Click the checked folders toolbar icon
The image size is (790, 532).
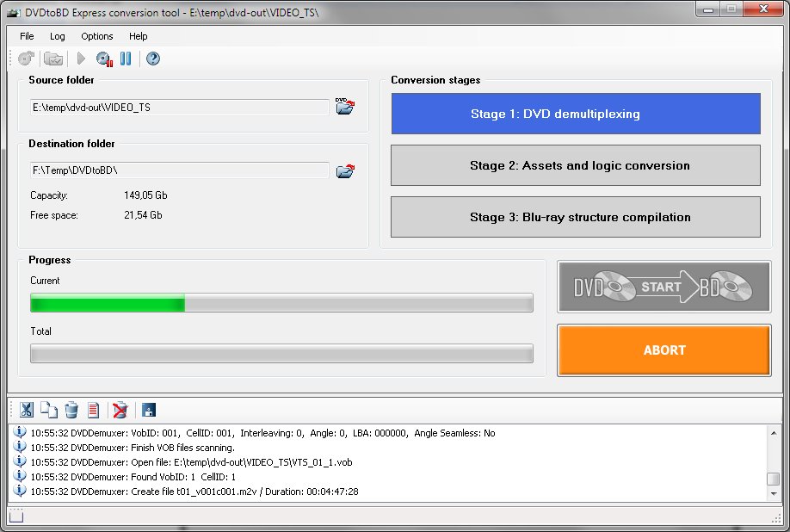coord(52,59)
